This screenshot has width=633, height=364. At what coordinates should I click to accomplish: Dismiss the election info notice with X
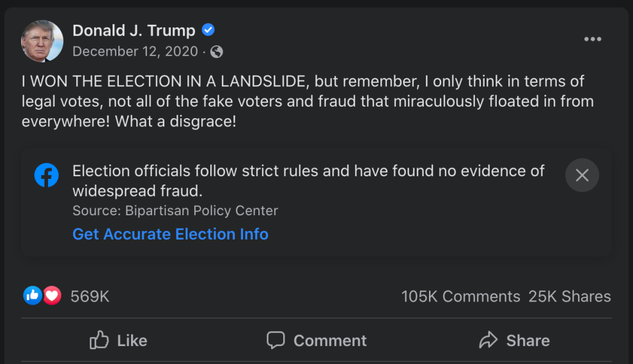pos(582,175)
